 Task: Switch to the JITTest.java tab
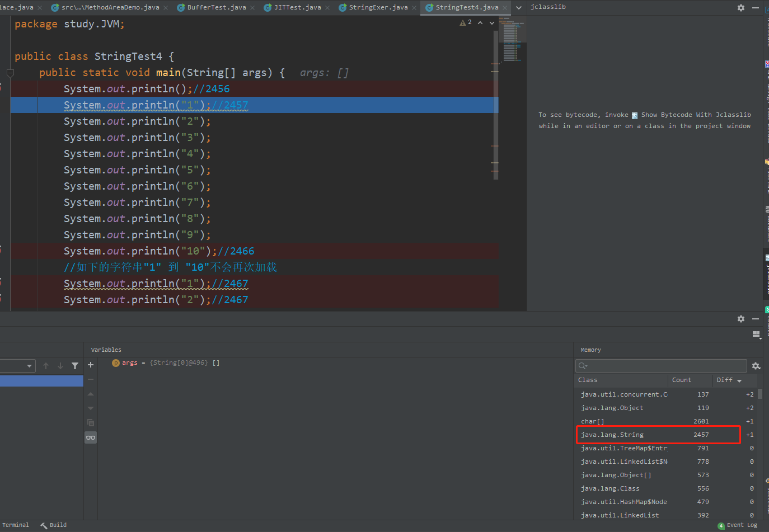(x=297, y=7)
